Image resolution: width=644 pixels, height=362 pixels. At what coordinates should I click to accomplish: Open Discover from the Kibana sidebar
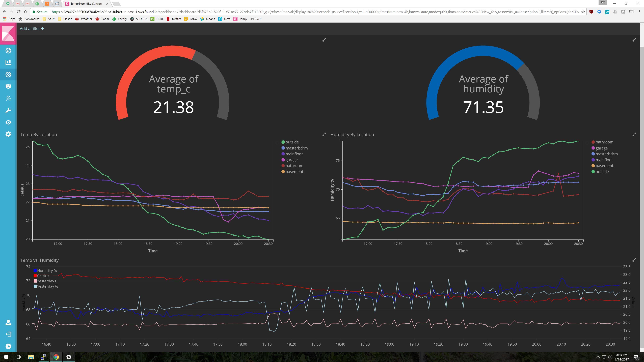pyautogui.click(x=8, y=50)
